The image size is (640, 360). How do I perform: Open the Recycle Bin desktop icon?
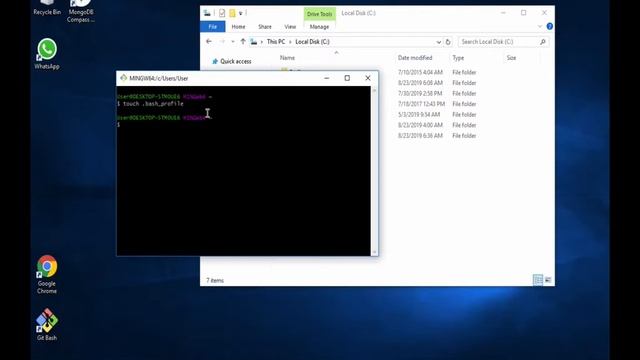(x=47, y=8)
